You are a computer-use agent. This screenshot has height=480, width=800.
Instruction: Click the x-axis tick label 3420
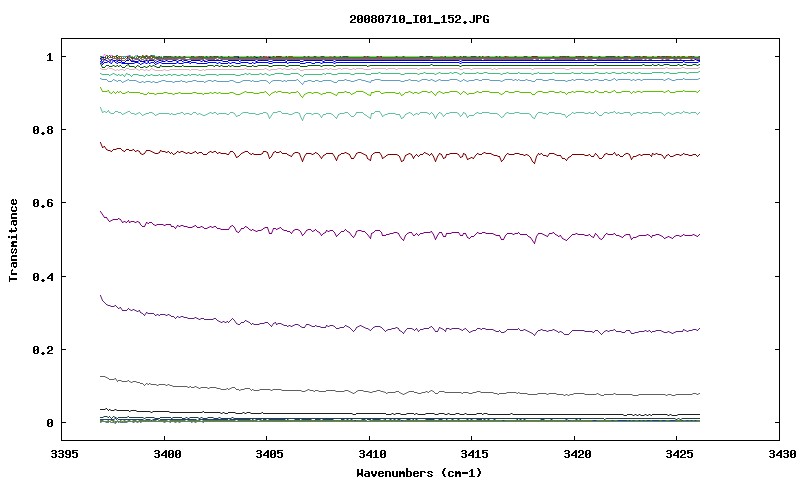(x=577, y=454)
